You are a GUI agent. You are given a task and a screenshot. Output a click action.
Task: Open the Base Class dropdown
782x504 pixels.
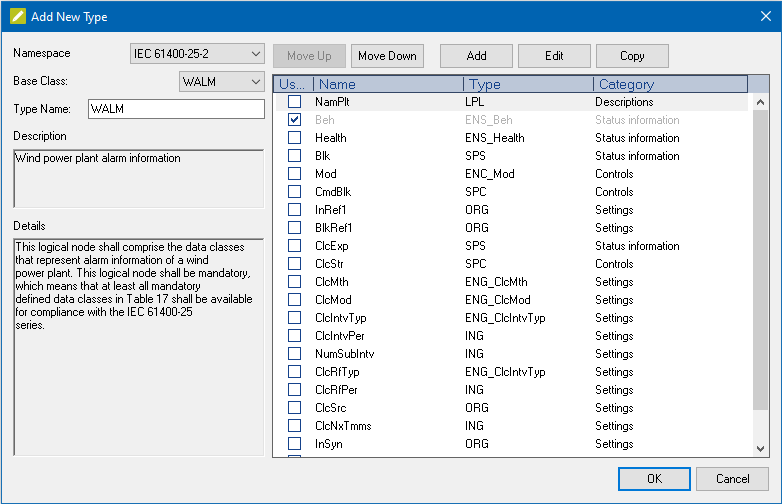pyautogui.click(x=222, y=81)
